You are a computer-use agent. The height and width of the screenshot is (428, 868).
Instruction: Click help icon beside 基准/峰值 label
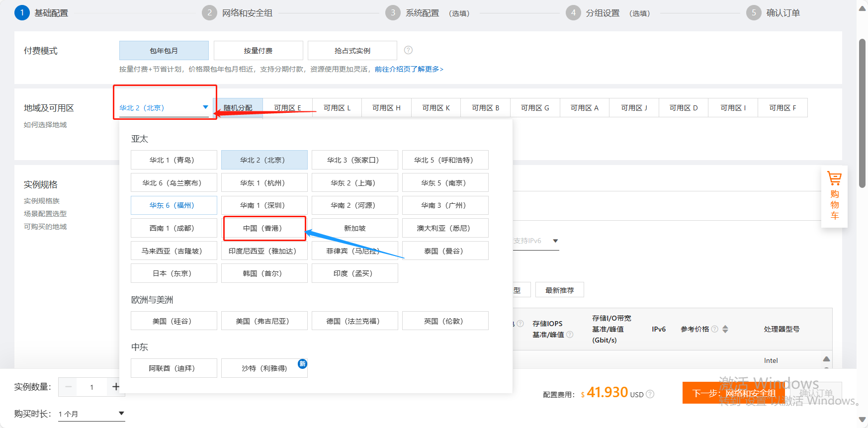(570, 335)
